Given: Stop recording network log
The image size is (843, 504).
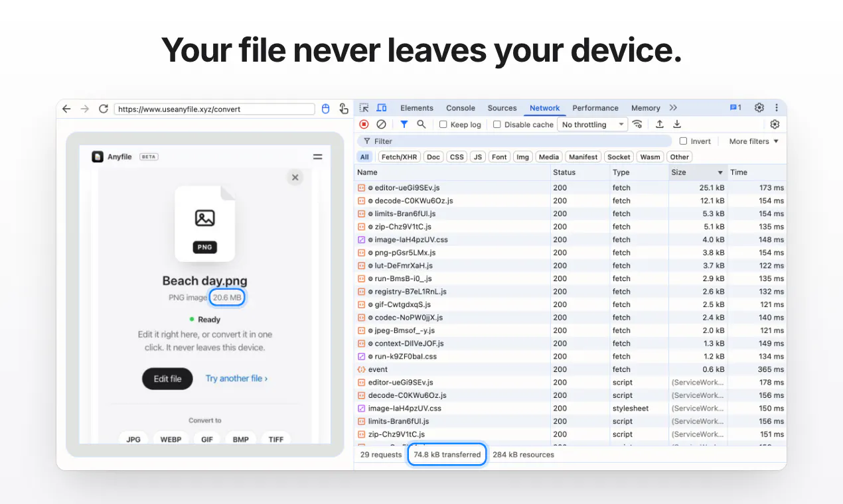Looking at the screenshot, I should [x=364, y=124].
